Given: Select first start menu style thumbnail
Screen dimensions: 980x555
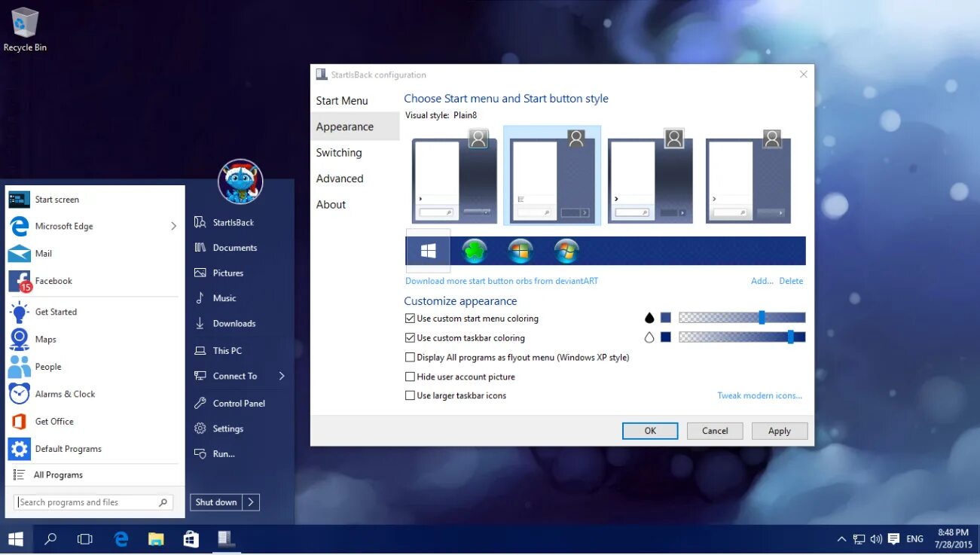Looking at the screenshot, I should pyautogui.click(x=454, y=175).
